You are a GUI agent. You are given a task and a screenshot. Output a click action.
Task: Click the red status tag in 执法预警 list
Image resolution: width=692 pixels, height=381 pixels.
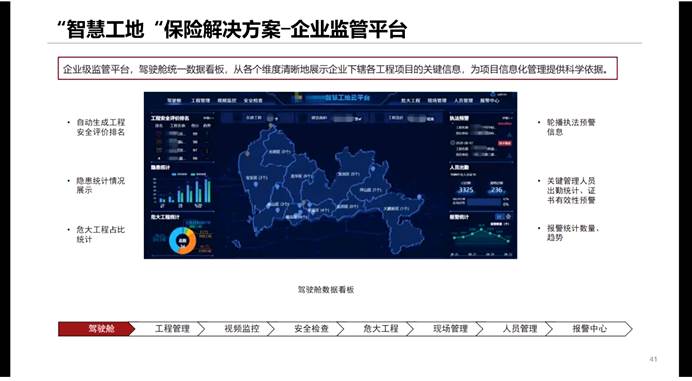504,143
